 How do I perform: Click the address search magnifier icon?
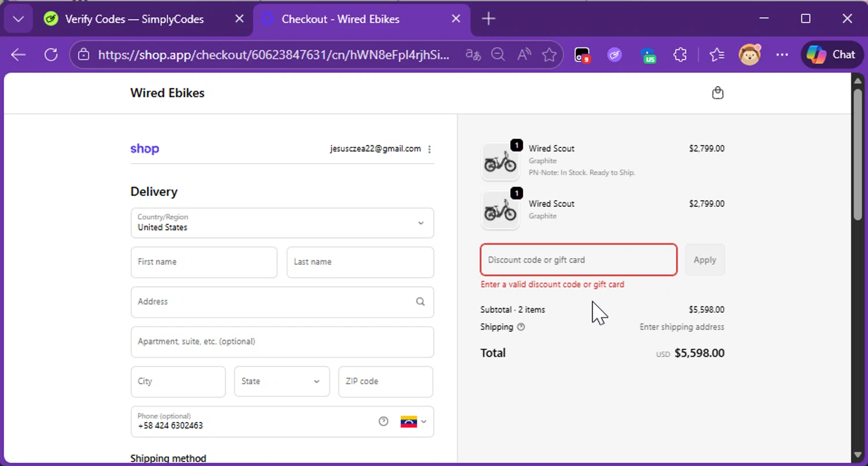pyautogui.click(x=420, y=301)
